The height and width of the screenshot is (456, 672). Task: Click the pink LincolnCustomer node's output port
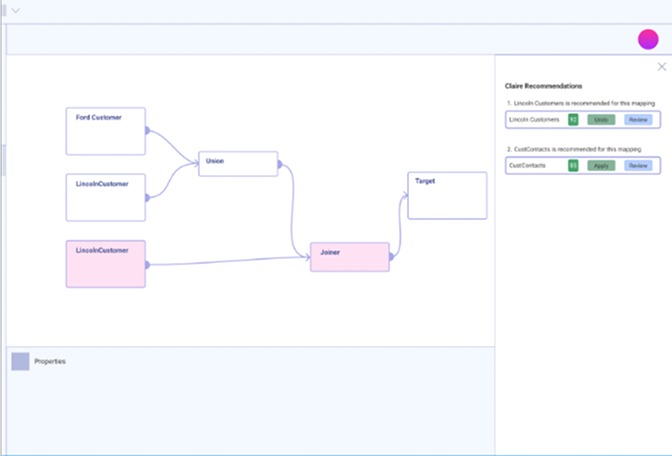click(147, 265)
